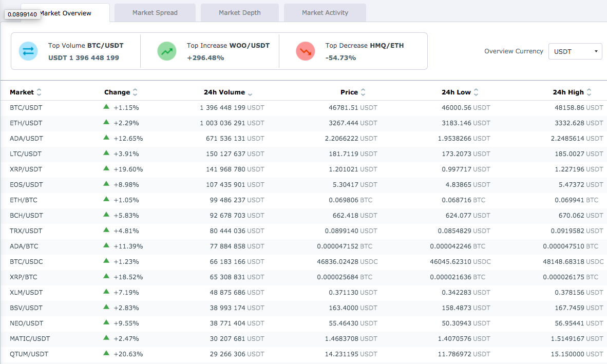Open the Overview Currency USDT dropdown
Screen dimensions: 607x364
pyautogui.click(x=575, y=51)
